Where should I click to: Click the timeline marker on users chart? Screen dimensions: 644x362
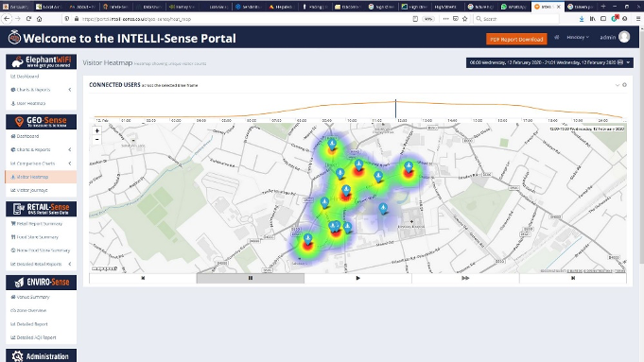click(395, 109)
